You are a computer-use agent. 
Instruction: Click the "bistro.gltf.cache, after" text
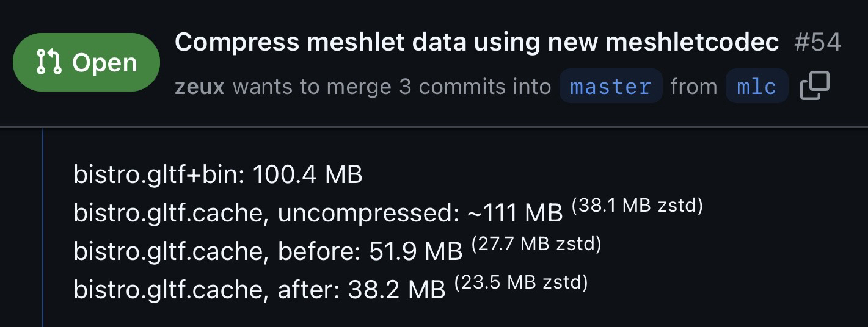(x=206, y=290)
